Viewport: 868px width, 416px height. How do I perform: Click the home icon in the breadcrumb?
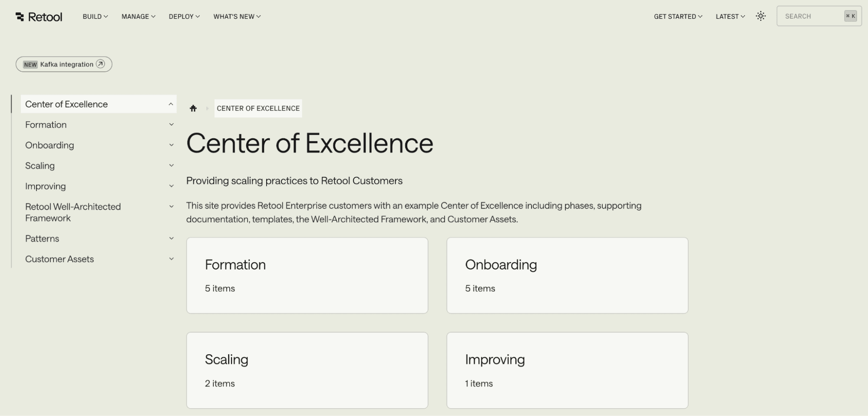pos(193,108)
